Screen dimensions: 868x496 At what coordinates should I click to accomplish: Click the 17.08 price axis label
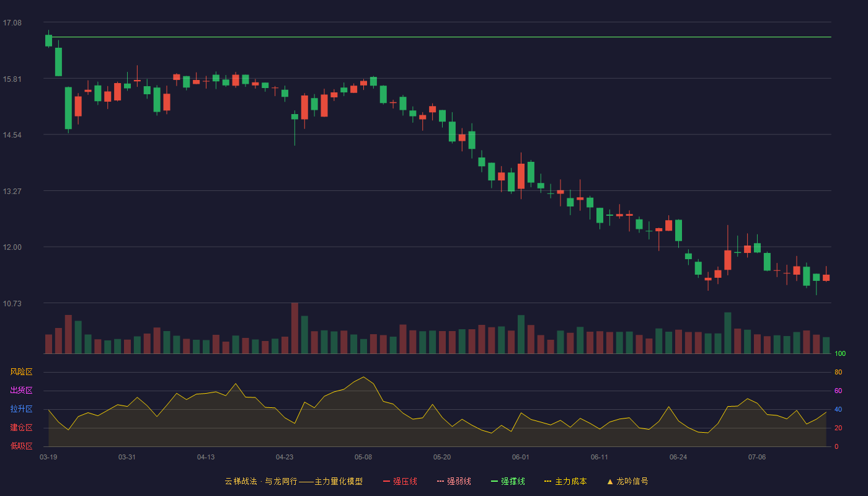coord(12,23)
